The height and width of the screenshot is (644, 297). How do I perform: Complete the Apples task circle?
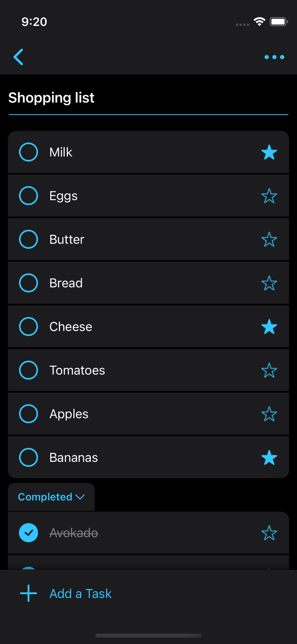(28, 414)
